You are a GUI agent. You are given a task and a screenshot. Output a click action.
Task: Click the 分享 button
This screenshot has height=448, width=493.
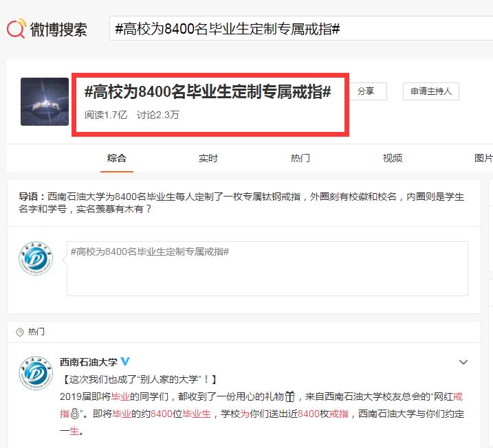(x=366, y=91)
